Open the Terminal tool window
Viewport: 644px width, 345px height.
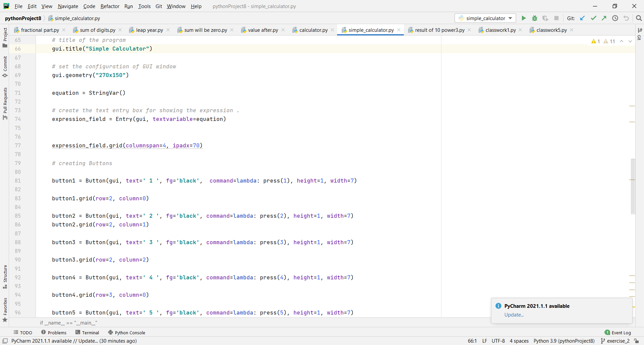(87, 333)
